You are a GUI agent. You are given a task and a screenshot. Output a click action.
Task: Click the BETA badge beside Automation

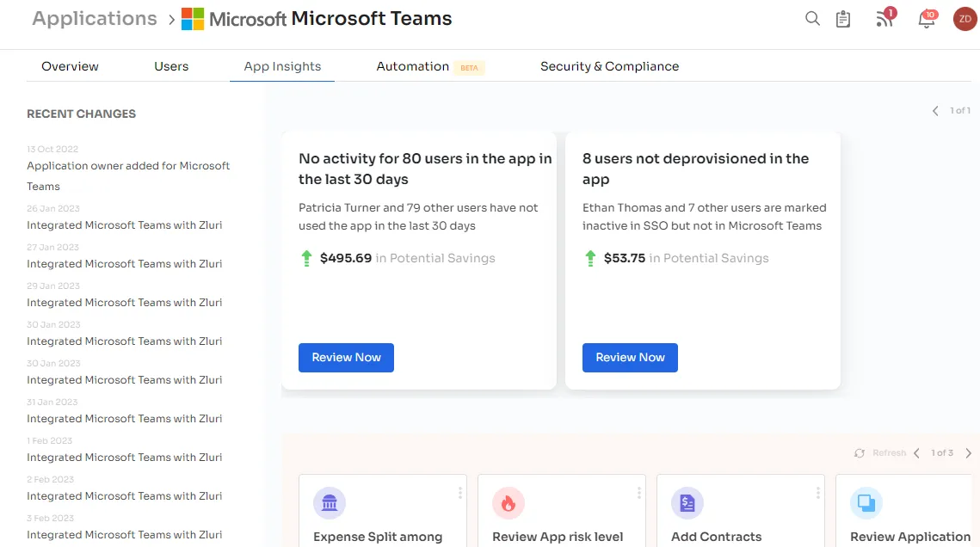(x=470, y=67)
